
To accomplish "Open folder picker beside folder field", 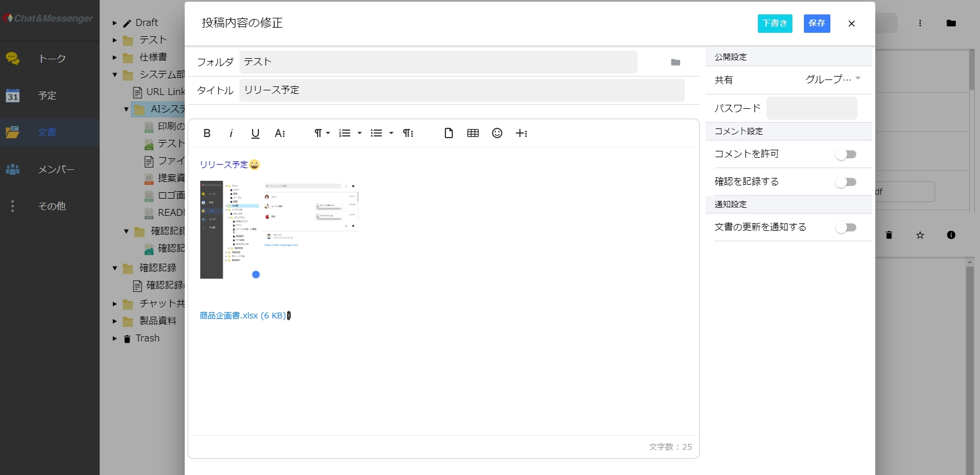I will [676, 62].
